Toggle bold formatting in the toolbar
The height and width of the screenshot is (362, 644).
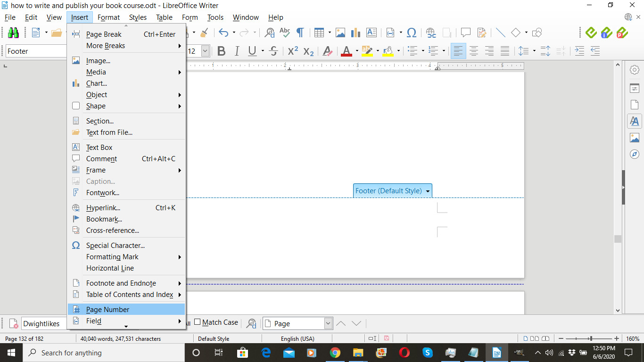[x=221, y=51]
